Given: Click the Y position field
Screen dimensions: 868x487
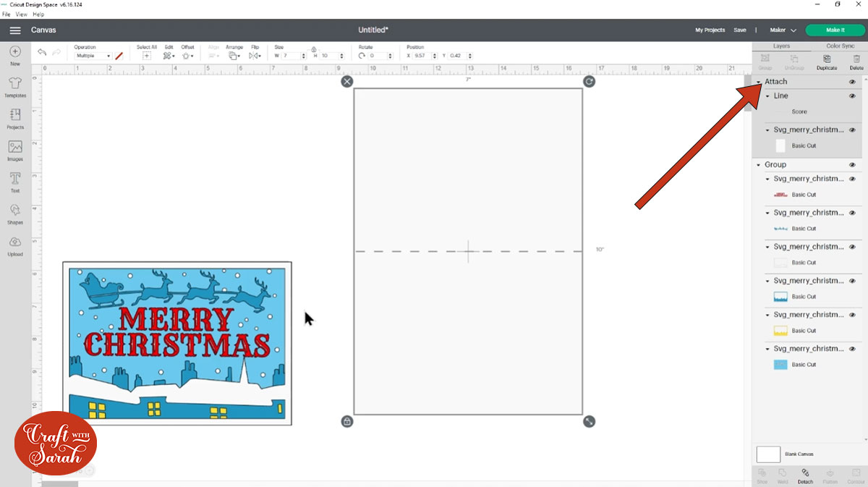Looking at the screenshot, I should point(461,56).
